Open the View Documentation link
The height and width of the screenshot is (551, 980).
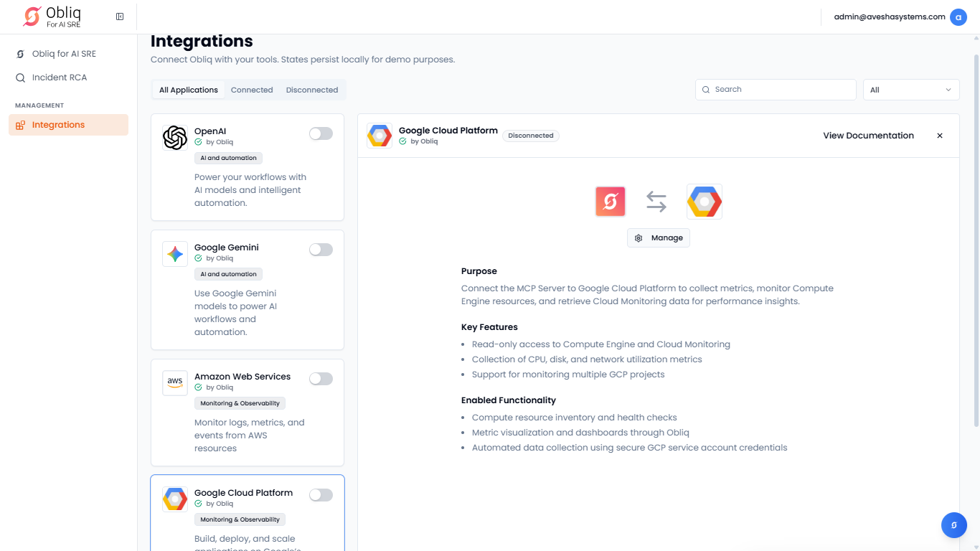coord(868,136)
